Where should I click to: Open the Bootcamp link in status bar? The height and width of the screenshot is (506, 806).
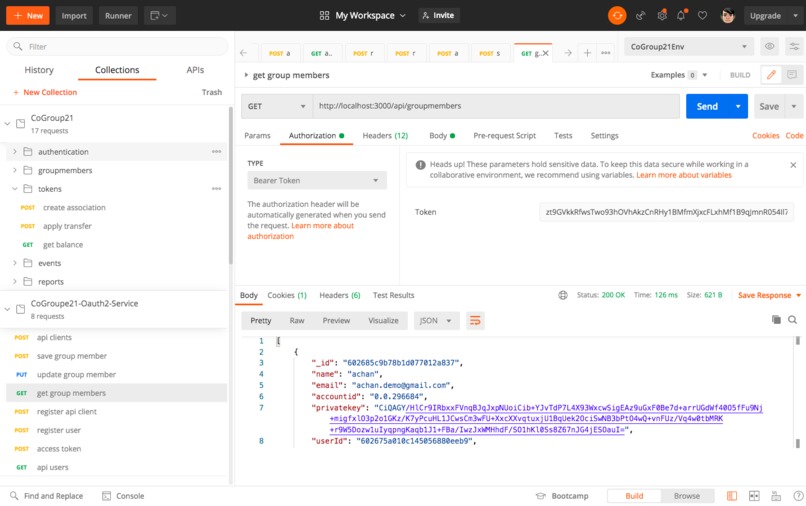click(x=562, y=496)
